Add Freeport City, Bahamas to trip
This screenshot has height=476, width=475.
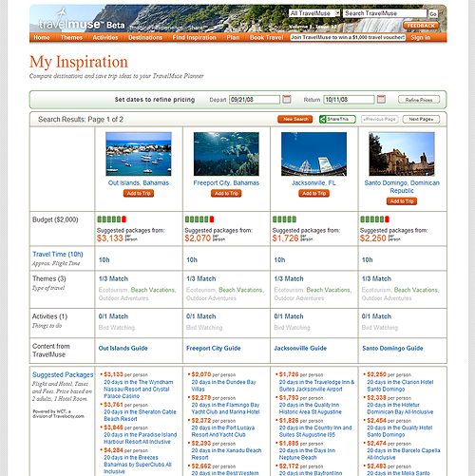(226, 193)
